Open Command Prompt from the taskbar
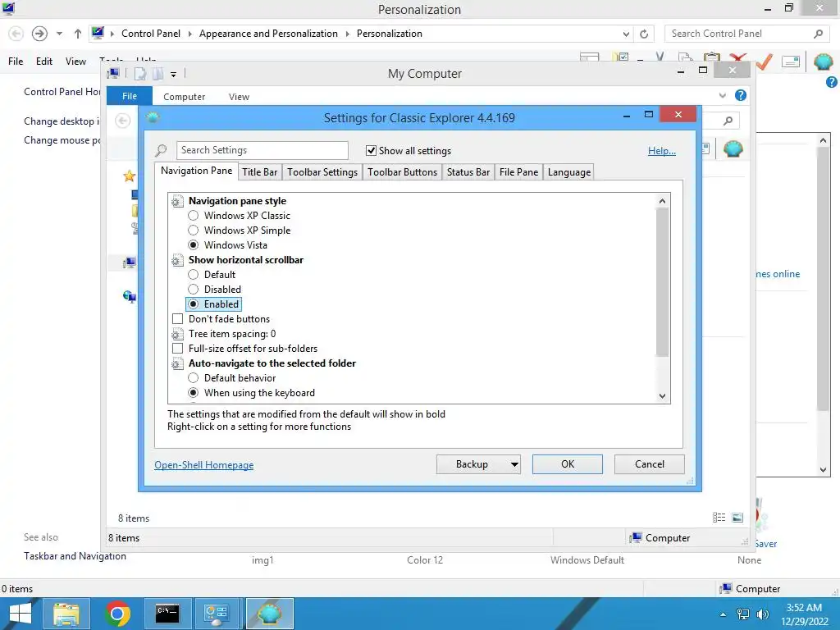The width and height of the screenshot is (840, 630). [167, 614]
